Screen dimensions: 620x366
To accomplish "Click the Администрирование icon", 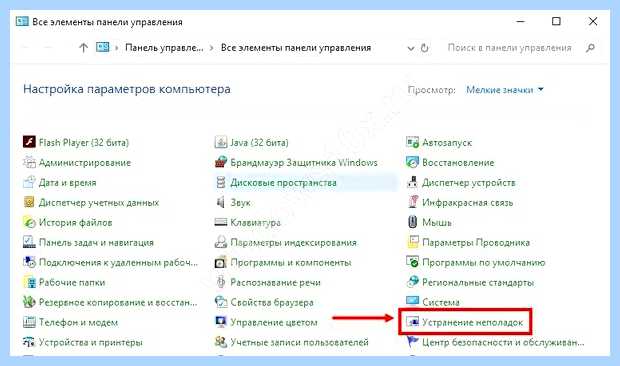I will [x=29, y=162].
